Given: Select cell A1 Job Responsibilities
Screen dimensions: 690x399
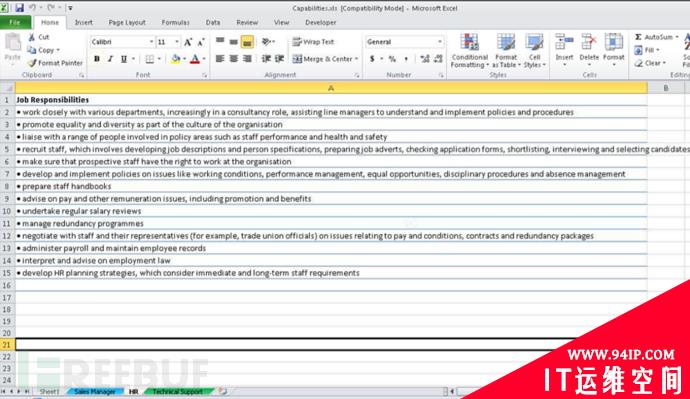Looking at the screenshot, I should click(x=331, y=100).
